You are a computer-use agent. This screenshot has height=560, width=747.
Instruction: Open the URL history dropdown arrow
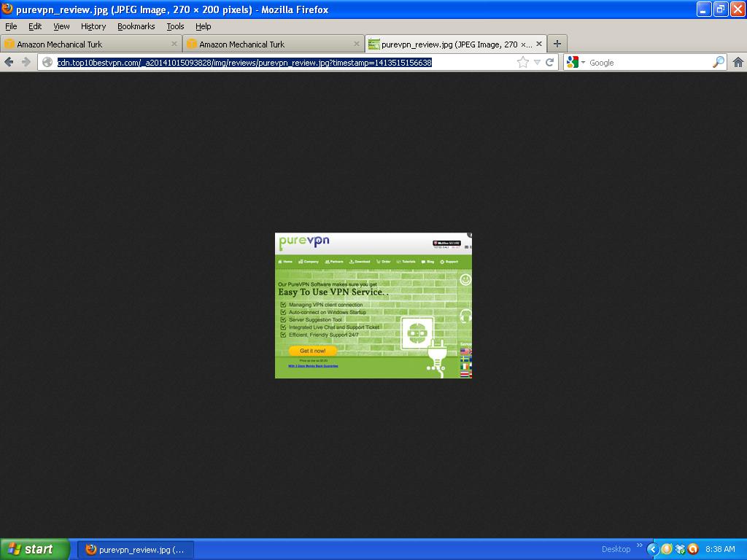tap(537, 63)
